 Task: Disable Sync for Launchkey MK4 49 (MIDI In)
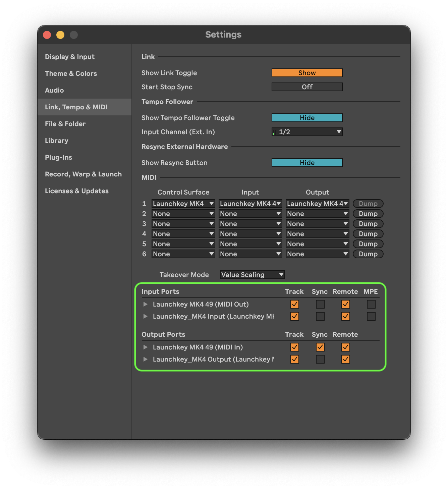[320, 347]
